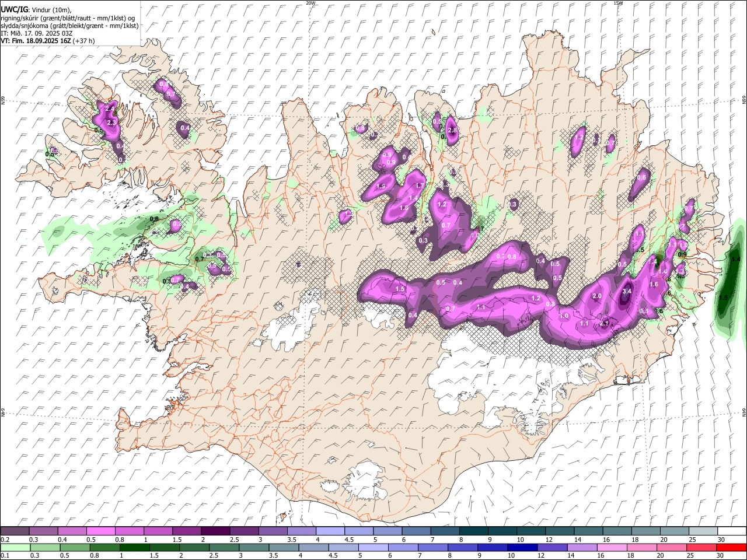747x560 pixels.
Task: Click the green-row swatch between 2 and 2.5
Action: click(x=194, y=548)
